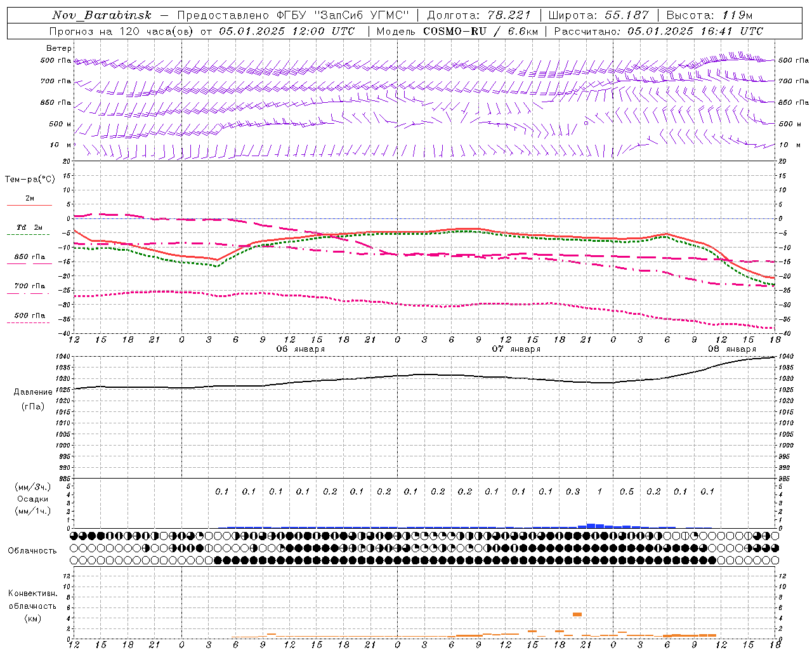
Task: Click "700 гПа" entry in temperature legend
Action: click(30, 286)
